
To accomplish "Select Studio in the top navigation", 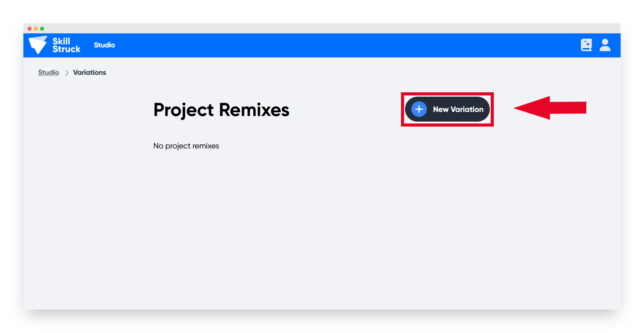I will tap(104, 45).
